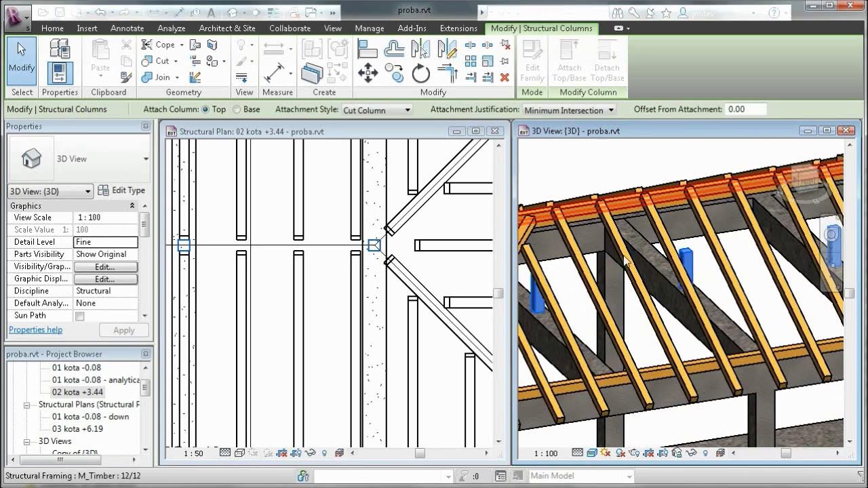Open the Type Properties icon above Properties
The height and width of the screenshot is (488, 868).
click(x=60, y=49)
